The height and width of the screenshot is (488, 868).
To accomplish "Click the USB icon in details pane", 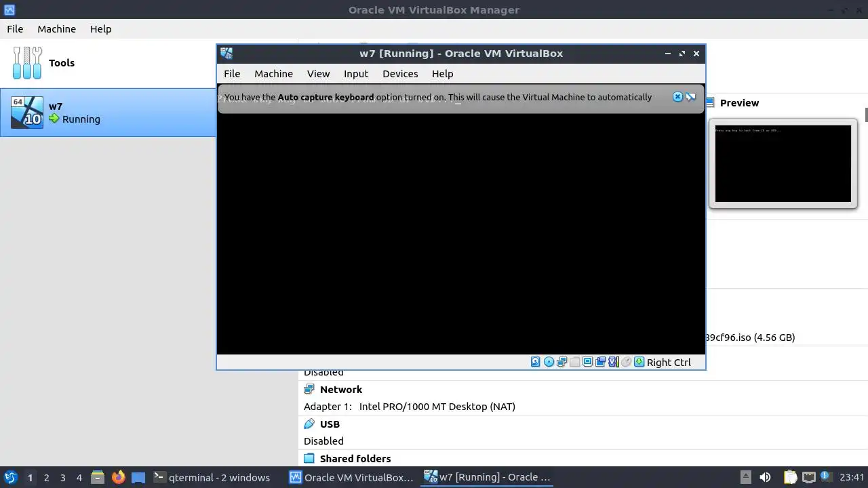I will point(309,424).
